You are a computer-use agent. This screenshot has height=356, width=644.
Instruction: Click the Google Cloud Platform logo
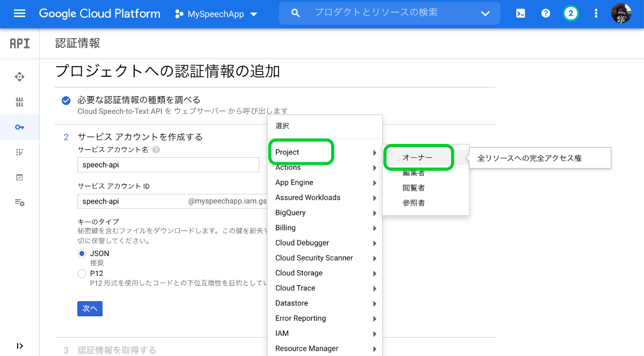[x=99, y=13]
